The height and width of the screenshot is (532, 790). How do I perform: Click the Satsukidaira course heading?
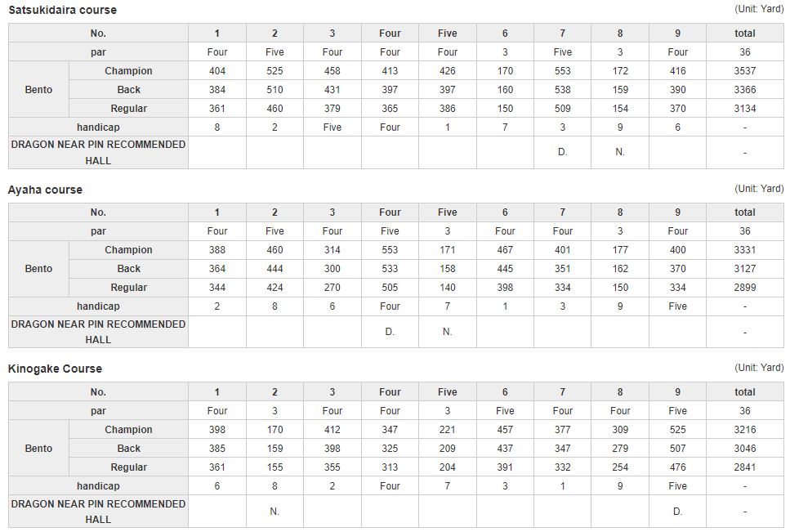[x=62, y=10]
